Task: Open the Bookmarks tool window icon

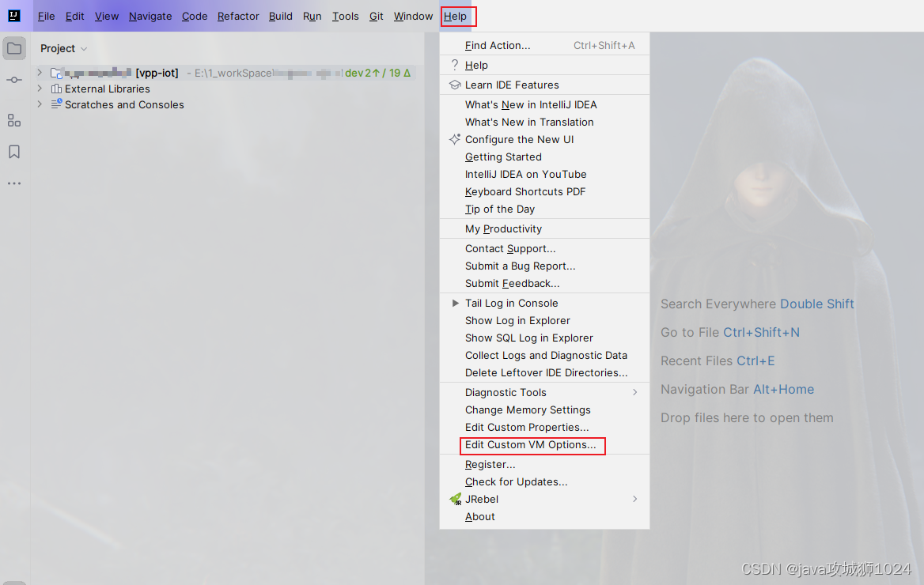Action: pyautogui.click(x=14, y=152)
